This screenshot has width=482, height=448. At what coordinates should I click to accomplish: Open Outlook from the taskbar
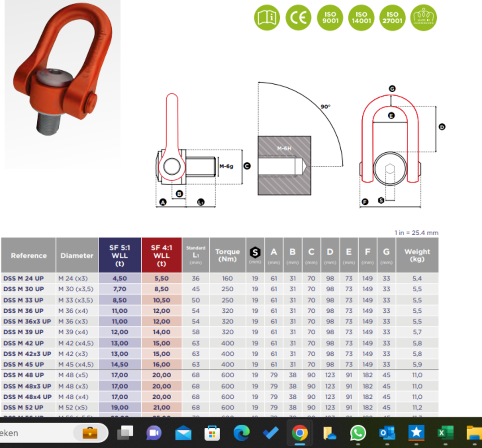[387, 433]
